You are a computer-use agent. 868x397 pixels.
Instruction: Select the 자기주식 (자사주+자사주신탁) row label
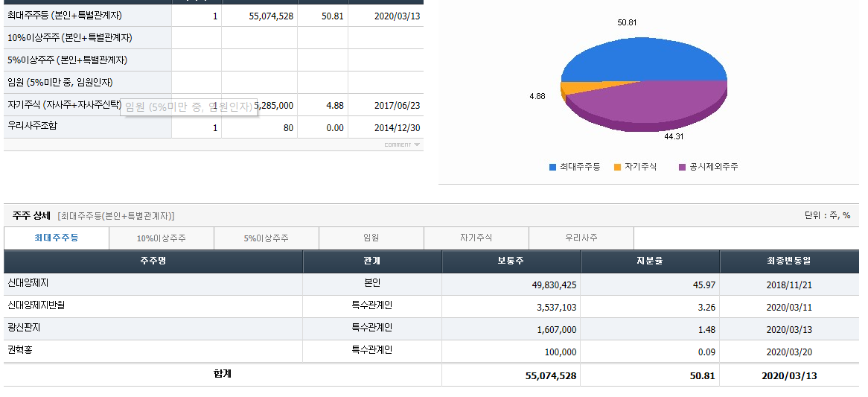coord(64,104)
